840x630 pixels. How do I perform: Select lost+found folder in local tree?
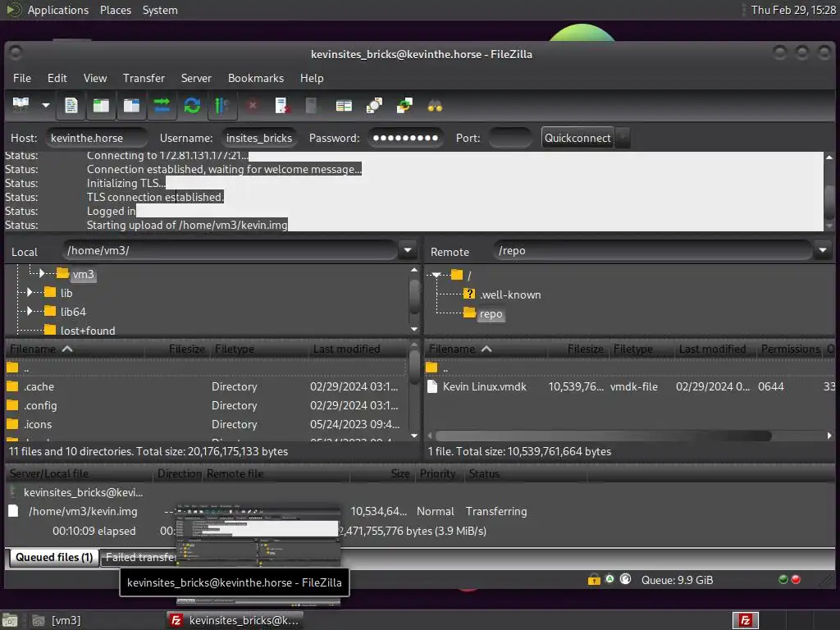87,331
